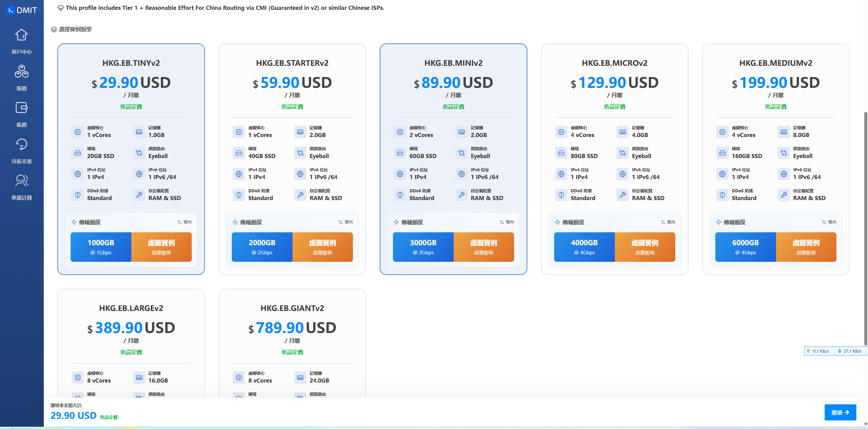Click the disk icon in HKG.EB.STARTERv2 card

(239, 153)
